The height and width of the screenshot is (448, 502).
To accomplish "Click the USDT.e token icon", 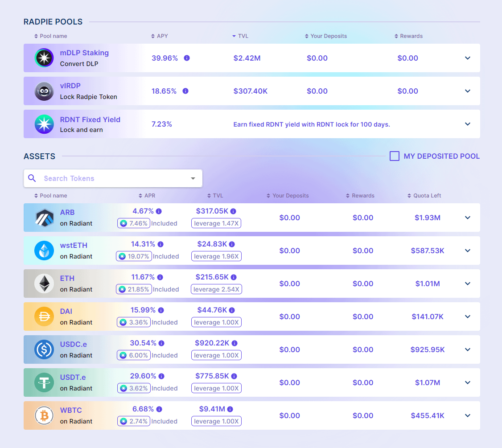I will tap(44, 382).
